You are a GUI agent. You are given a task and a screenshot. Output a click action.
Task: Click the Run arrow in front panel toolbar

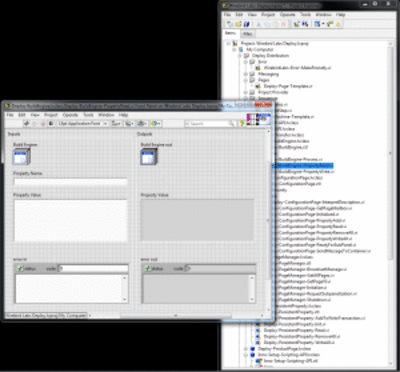pyautogui.click(x=27, y=124)
